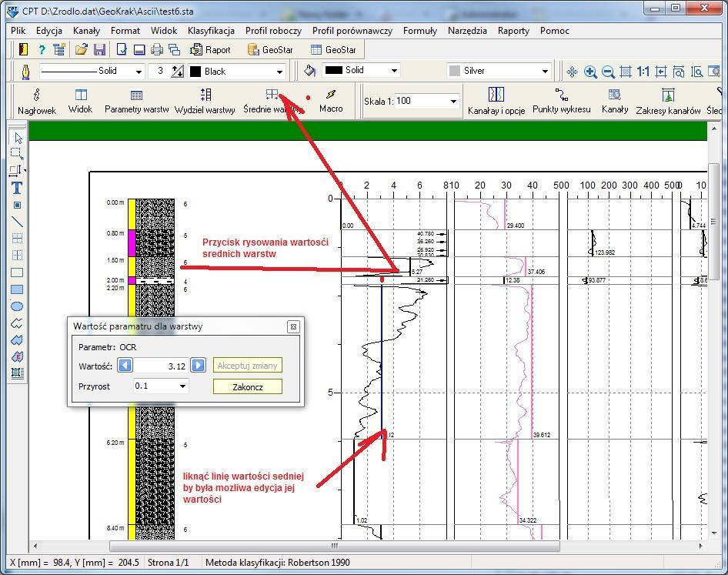This screenshot has height=575, width=728.
Task: Open the Plik menu
Action: 18,31
